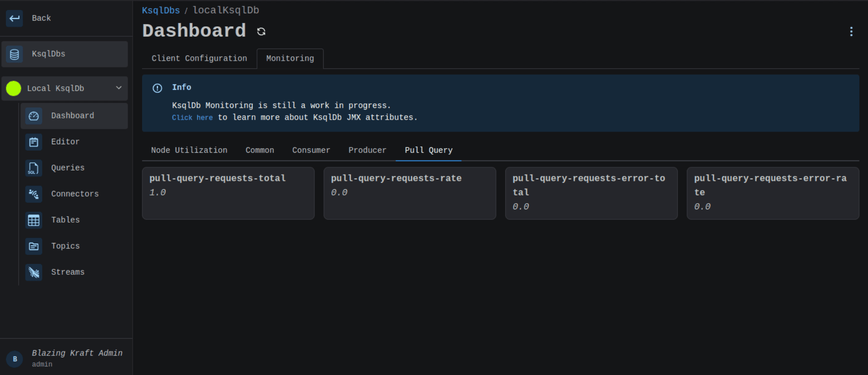Screen dimensions: 868x375
Task: Click the pull-query-requests-error-rate card
Action: point(773,194)
